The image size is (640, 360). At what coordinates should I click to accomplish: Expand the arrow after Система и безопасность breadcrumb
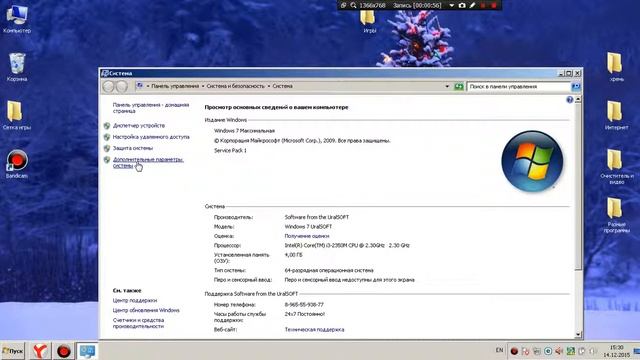[x=269, y=86]
